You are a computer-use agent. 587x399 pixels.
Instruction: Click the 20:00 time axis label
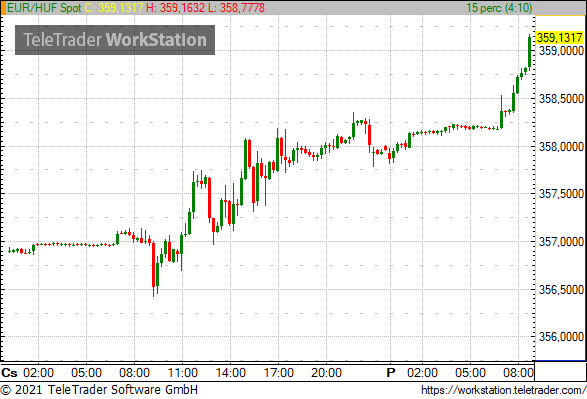pyautogui.click(x=326, y=373)
